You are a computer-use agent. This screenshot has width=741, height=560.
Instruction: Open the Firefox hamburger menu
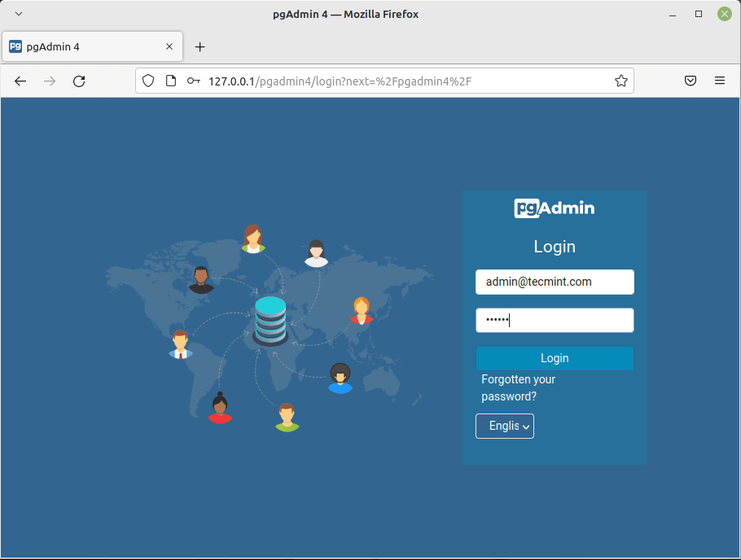720,81
